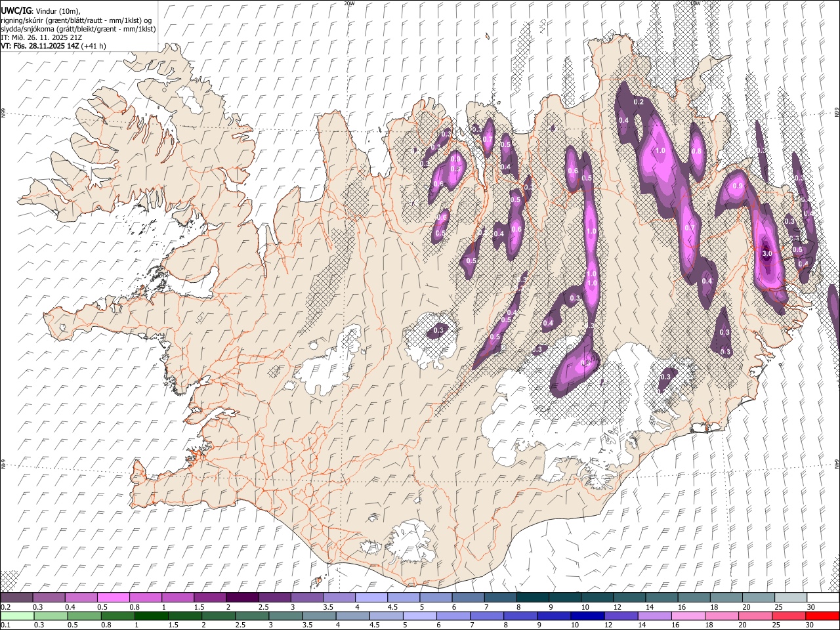Click the violet rain swatch between 12 and 14
Image resolution: width=840 pixels, height=630 pixels.
[x=621, y=616]
